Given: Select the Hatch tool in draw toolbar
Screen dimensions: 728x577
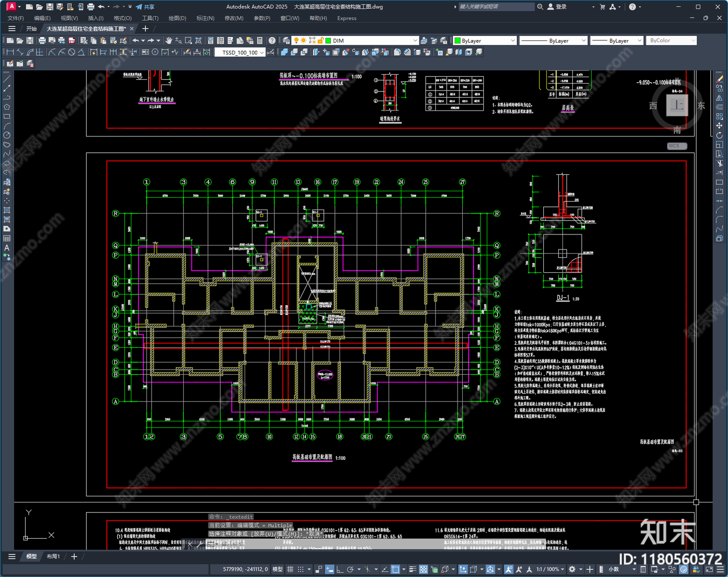Looking at the screenshot, I should 7,210.
